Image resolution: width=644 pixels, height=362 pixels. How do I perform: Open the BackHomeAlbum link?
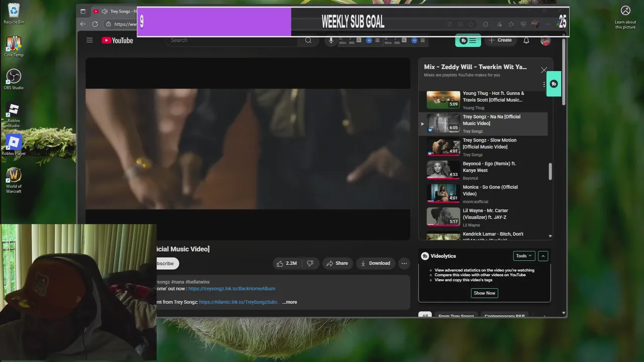pos(231,289)
